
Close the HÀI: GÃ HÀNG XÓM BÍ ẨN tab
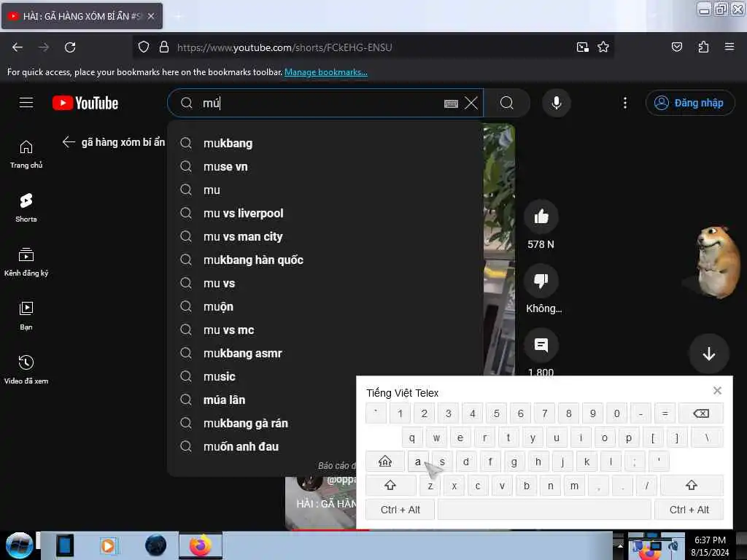pos(150,16)
